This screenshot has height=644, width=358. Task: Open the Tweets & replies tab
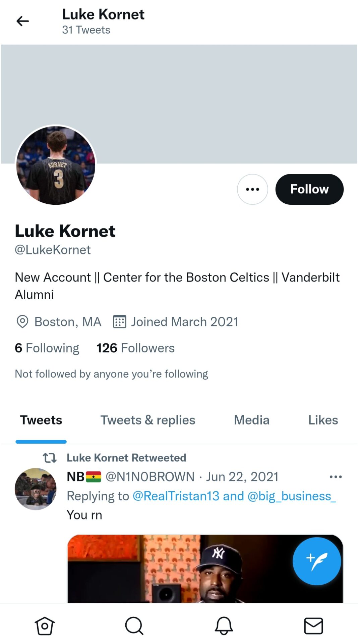point(147,420)
